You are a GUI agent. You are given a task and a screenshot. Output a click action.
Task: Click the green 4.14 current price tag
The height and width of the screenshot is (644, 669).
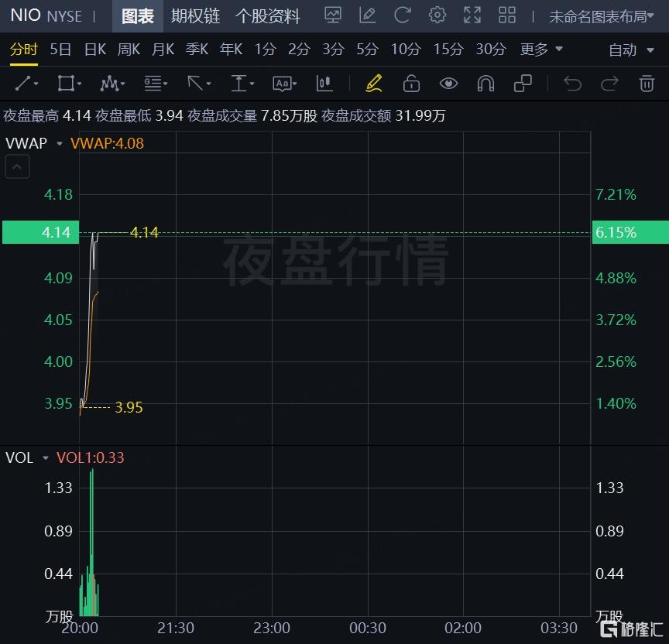[x=40, y=232]
